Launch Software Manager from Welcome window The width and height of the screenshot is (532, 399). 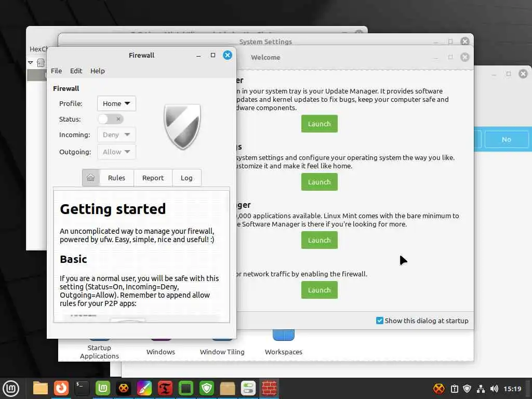pos(320,240)
